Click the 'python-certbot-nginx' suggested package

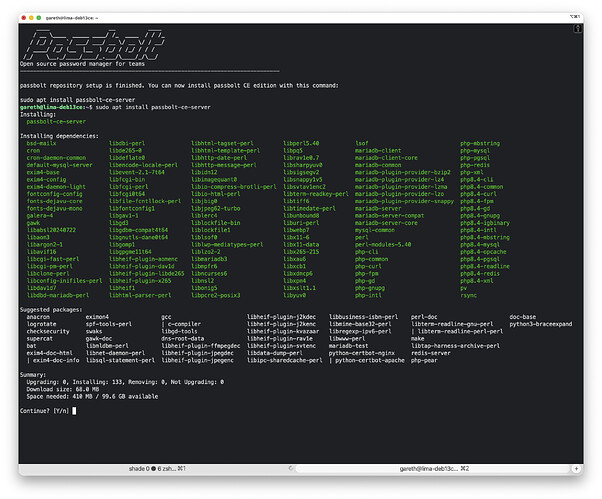point(362,353)
